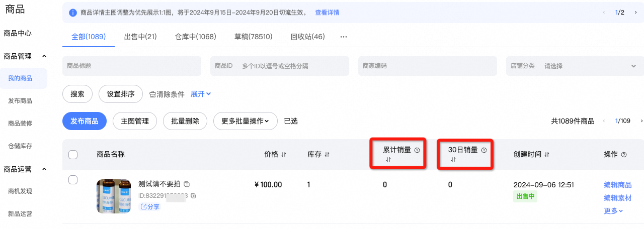This screenshot has width=644, height=229.
Task: Switch to the 出售中(21) tab
Action: point(140,37)
